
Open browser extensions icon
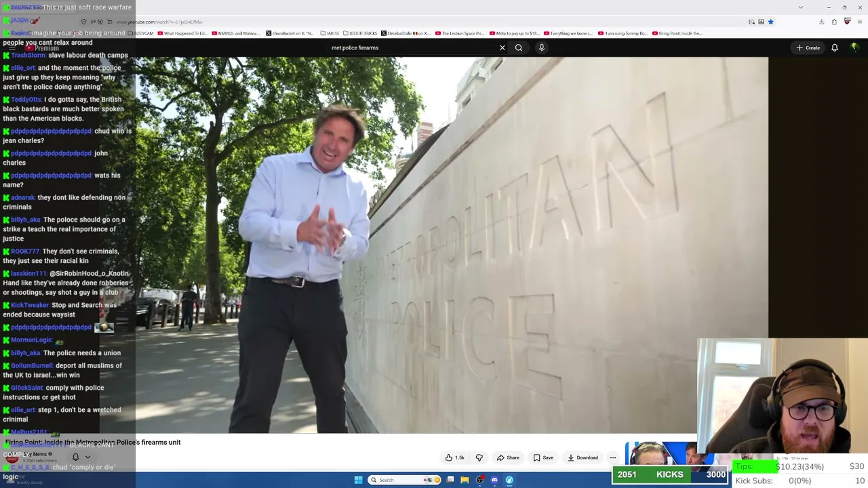[x=834, y=22]
